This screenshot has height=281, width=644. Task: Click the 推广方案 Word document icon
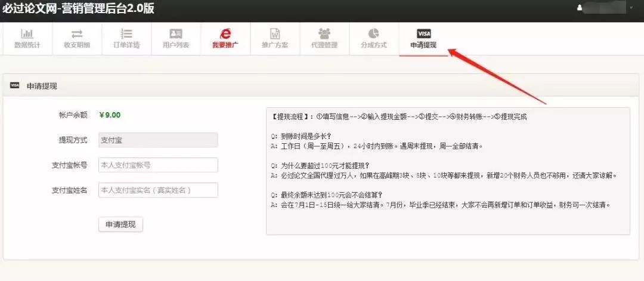click(x=275, y=33)
